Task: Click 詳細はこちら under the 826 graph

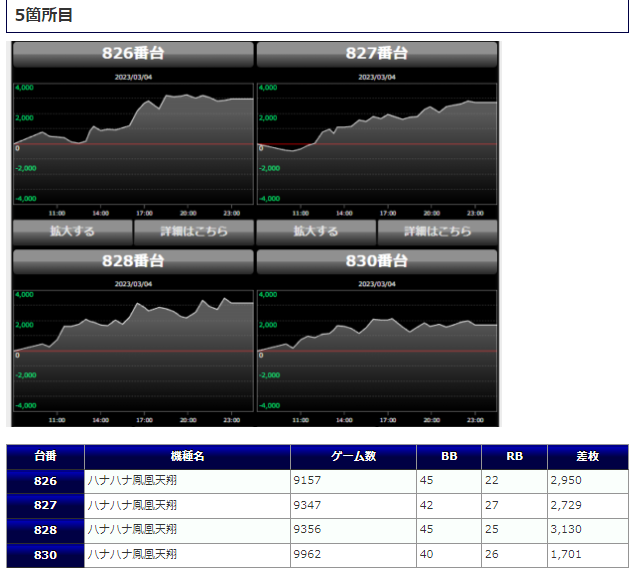Action: (194, 232)
